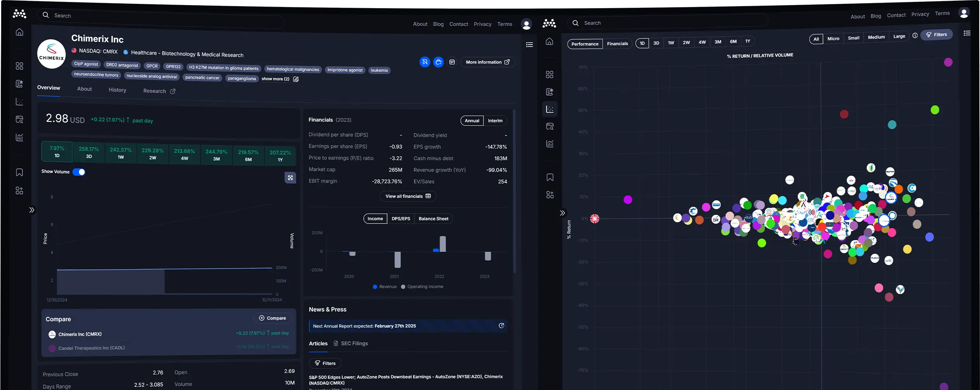Click the View all financials button
980x390 pixels.
408,196
